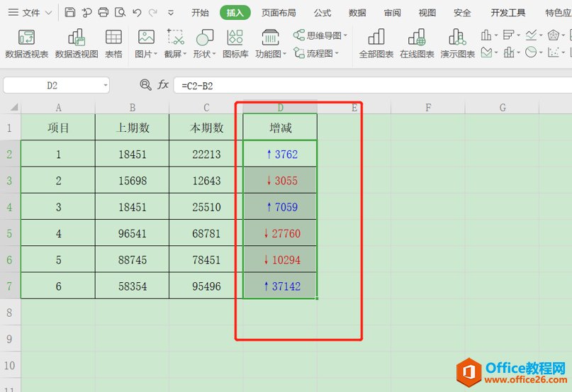Open the 思维导图 mind map dropdown

pyautogui.click(x=320, y=35)
